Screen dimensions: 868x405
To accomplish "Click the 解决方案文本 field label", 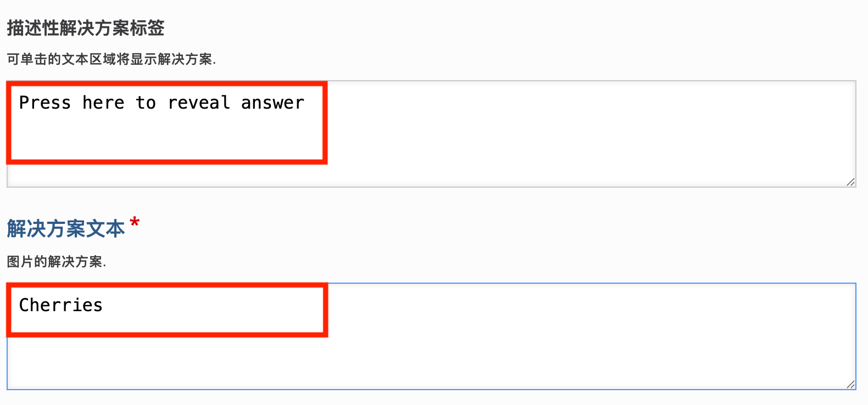I will pyautogui.click(x=66, y=229).
